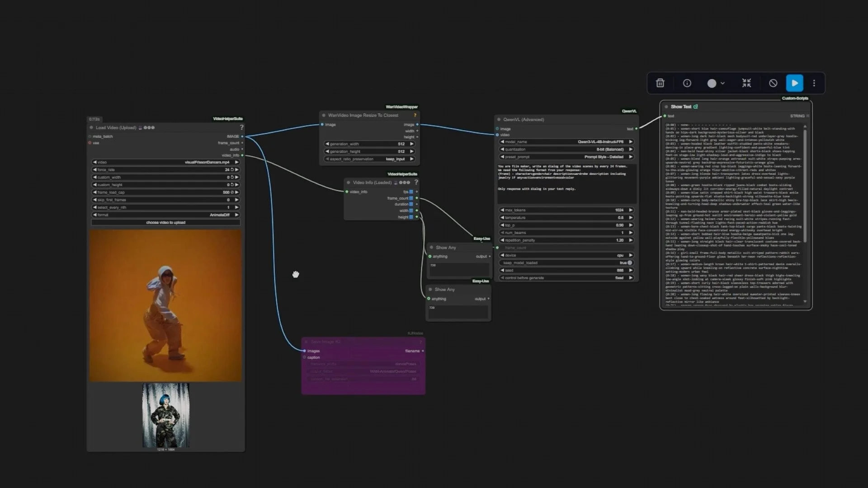Toggle keep_model_loaded switch
The width and height of the screenshot is (868, 488).
[x=629, y=263]
